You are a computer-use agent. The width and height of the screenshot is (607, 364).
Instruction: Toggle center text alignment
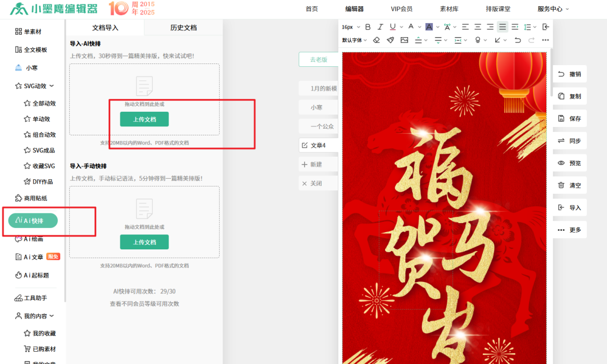[477, 26]
